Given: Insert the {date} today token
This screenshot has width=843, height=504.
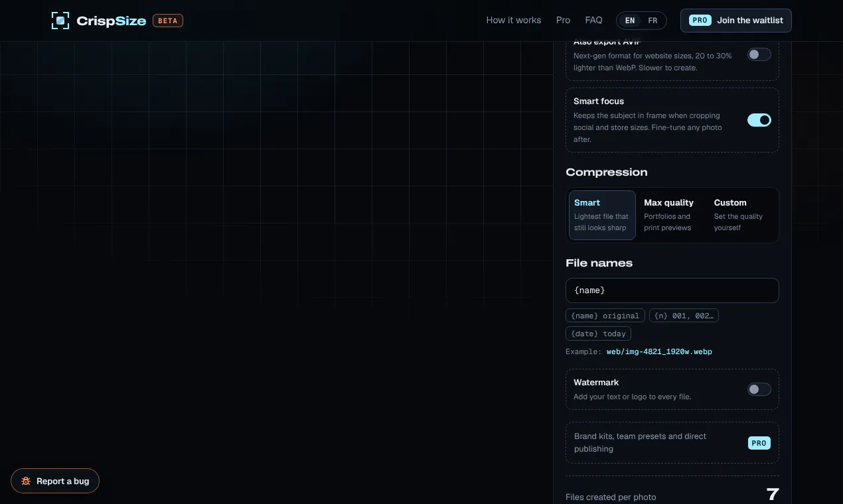Looking at the screenshot, I should [x=598, y=334].
